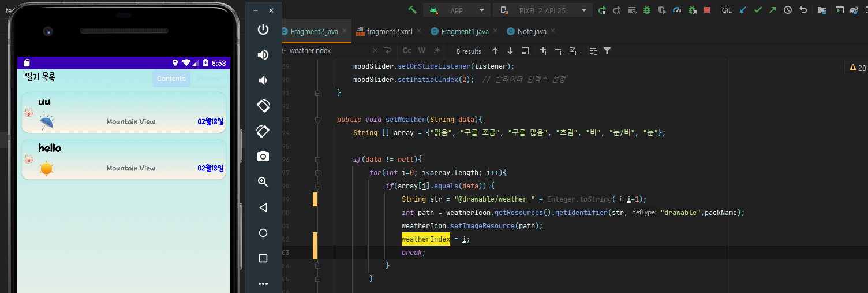The image size is (868, 293).
Task: Click the Profile app gauge icon
Action: (x=677, y=10)
